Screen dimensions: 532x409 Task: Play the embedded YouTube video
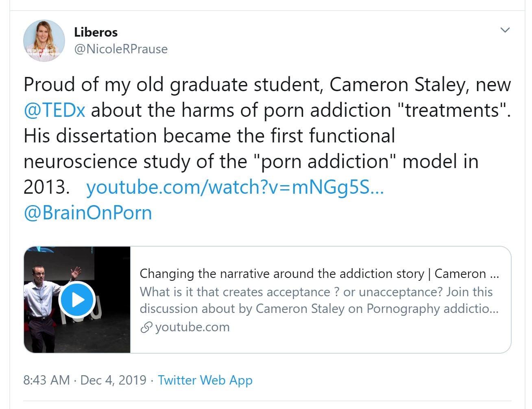[77, 300]
